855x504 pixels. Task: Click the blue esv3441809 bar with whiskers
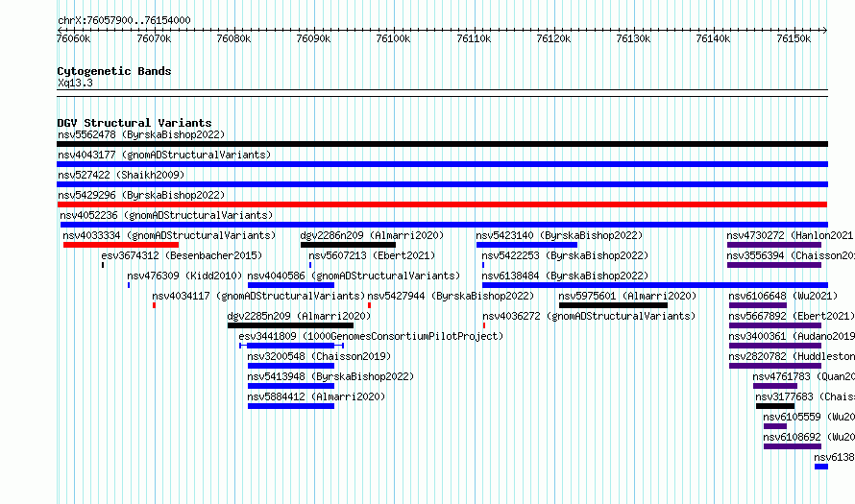[291, 346]
